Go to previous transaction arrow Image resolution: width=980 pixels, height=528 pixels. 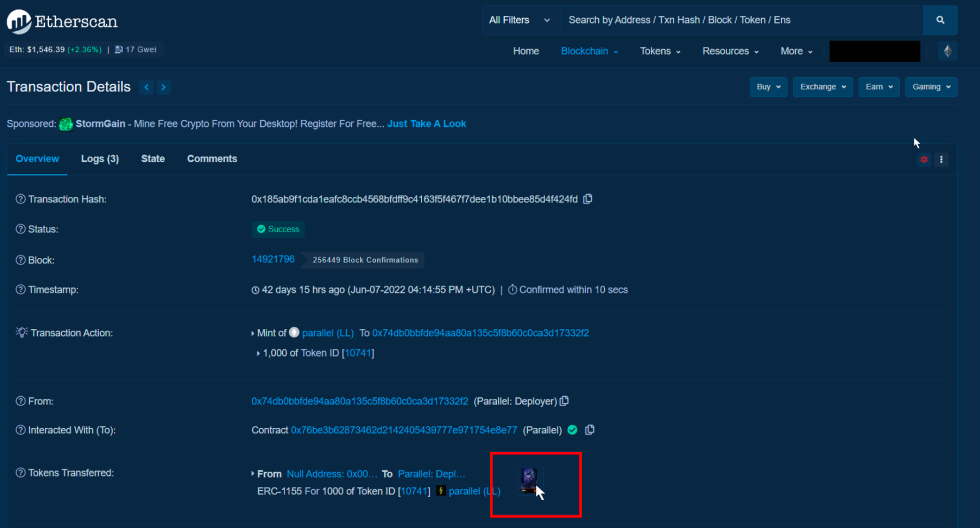tap(147, 87)
